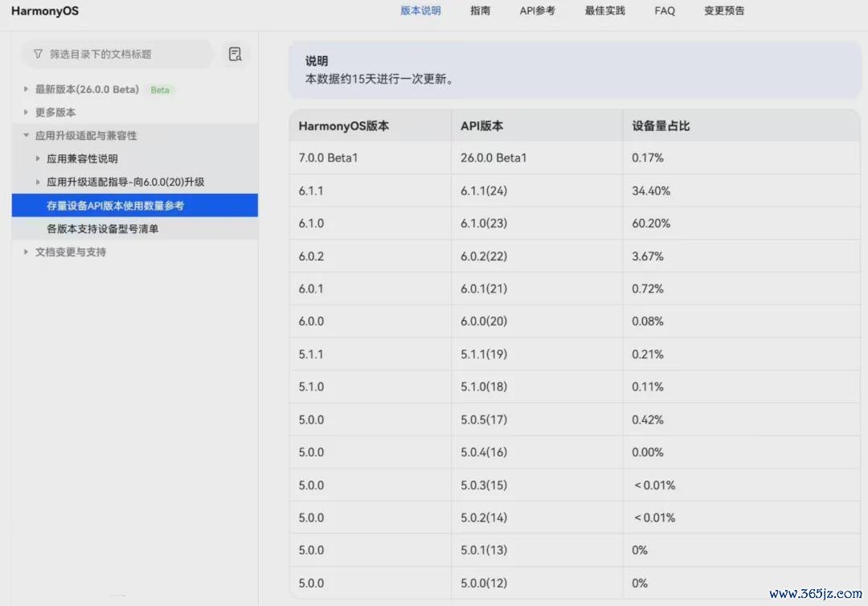The height and width of the screenshot is (606, 868).
Task: Click the funnel filter icon in sidebar
Action: pos(38,54)
